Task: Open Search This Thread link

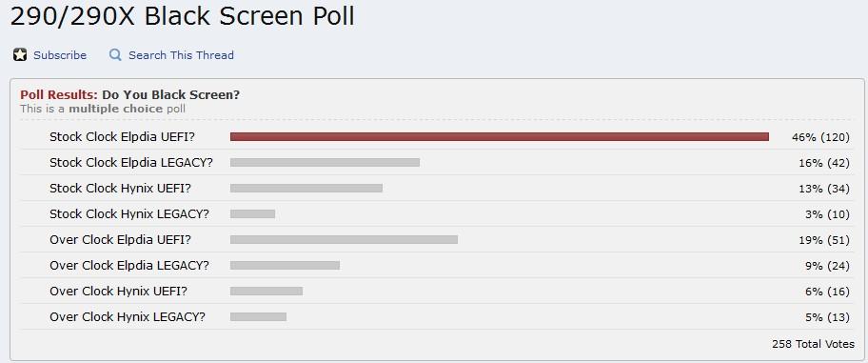Action: [x=181, y=55]
